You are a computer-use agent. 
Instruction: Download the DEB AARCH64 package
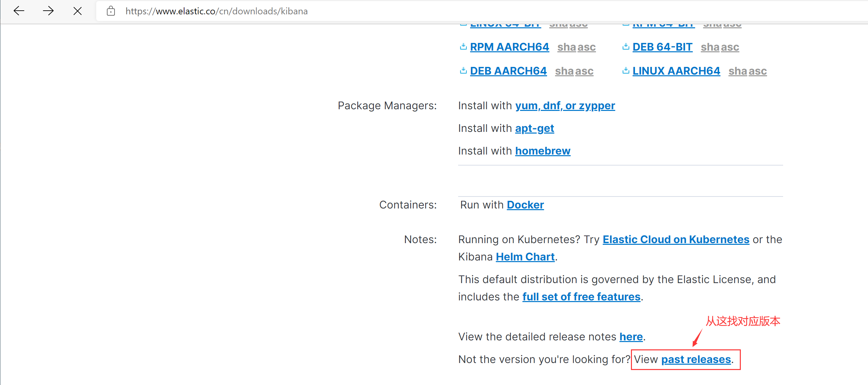point(508,71)
